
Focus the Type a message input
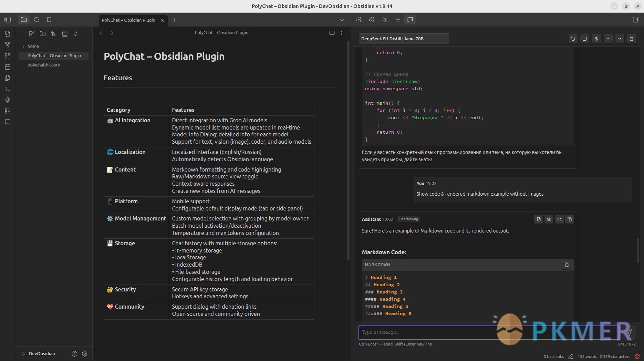coord(489,332)
